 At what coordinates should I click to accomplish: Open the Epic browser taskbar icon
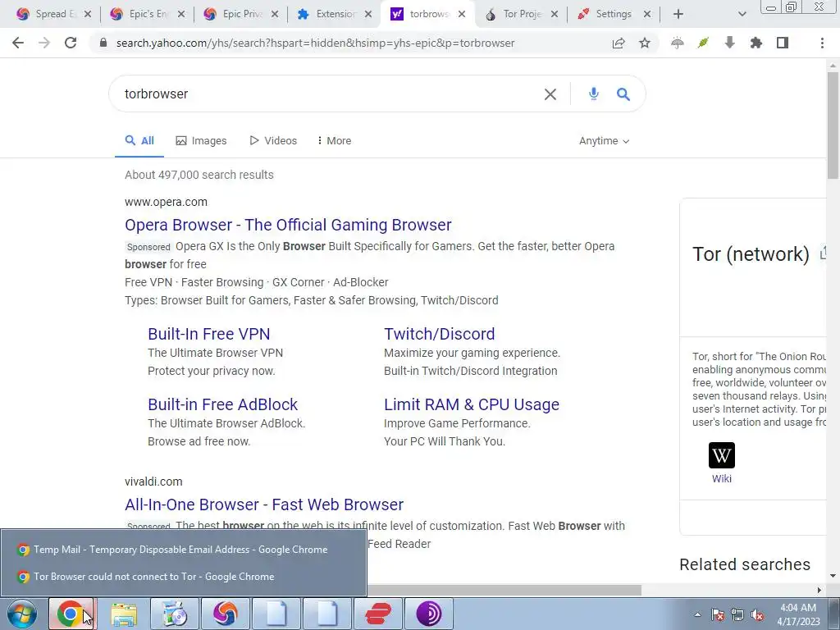tap(225, 614)
